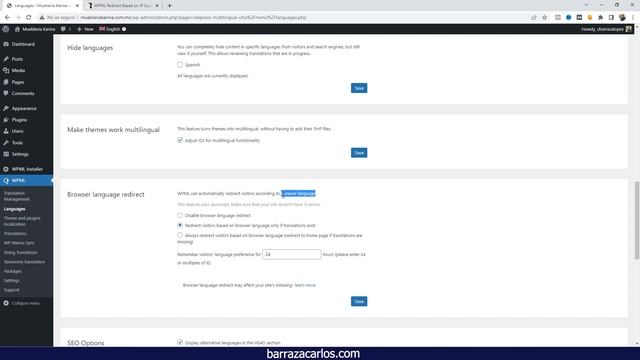The height and width of the screenshot is (360, 640).
Task: Open WP Menus Sync submenu
Action: 19,243
